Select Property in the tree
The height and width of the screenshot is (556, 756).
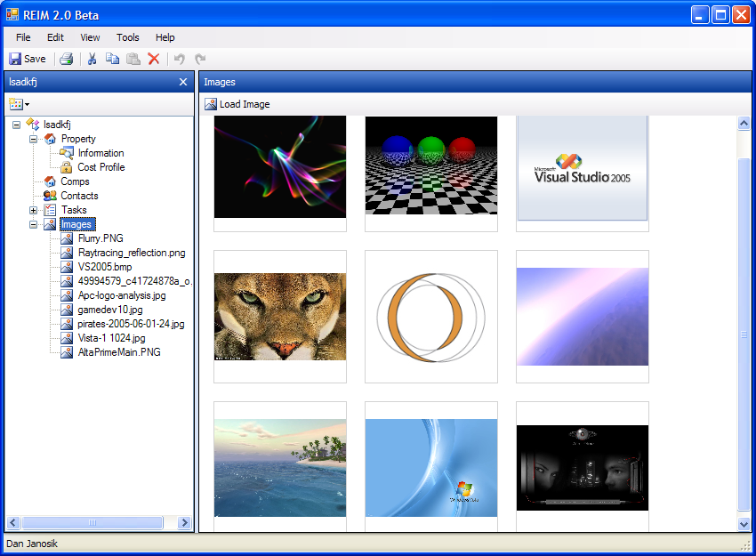(78, 139)
